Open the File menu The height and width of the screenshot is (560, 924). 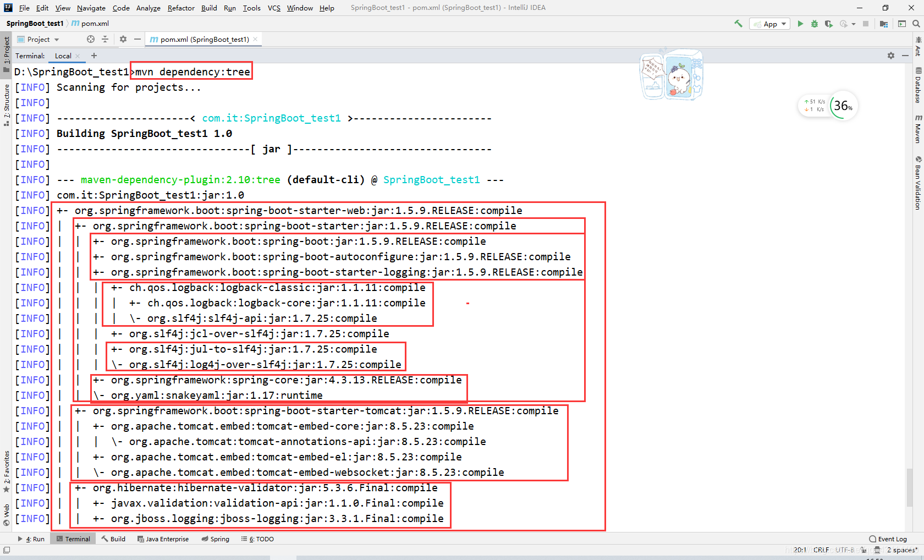[24, 8]
